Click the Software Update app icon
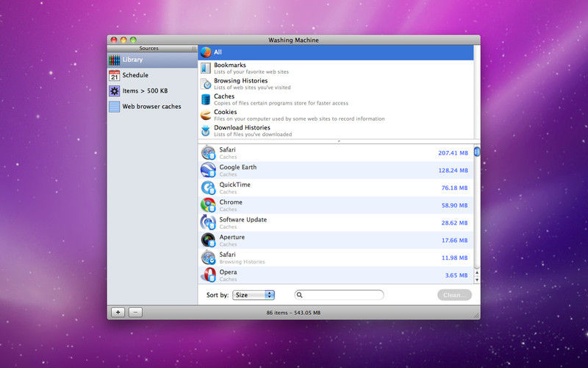The height and width of the screenshot is (368, 588). coord(208,223)
